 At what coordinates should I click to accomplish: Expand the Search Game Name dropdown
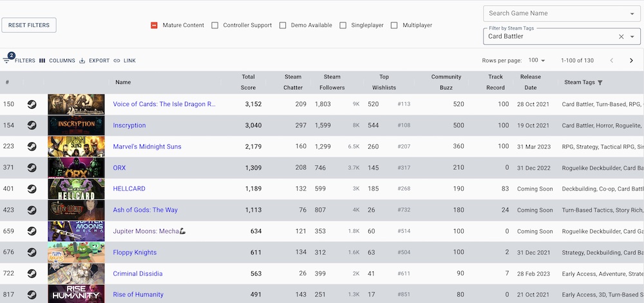pyautogui.click(x=632, y=14)
